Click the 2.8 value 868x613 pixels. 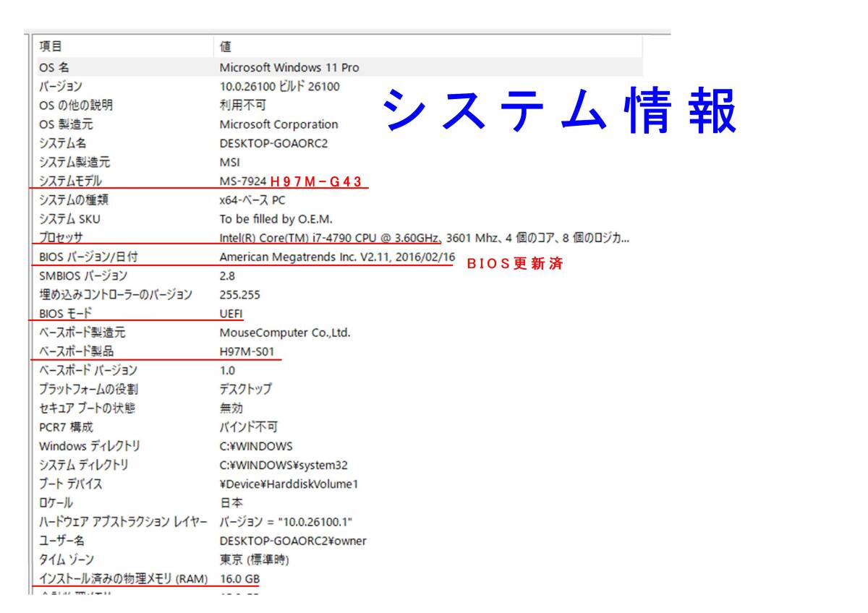227,275
